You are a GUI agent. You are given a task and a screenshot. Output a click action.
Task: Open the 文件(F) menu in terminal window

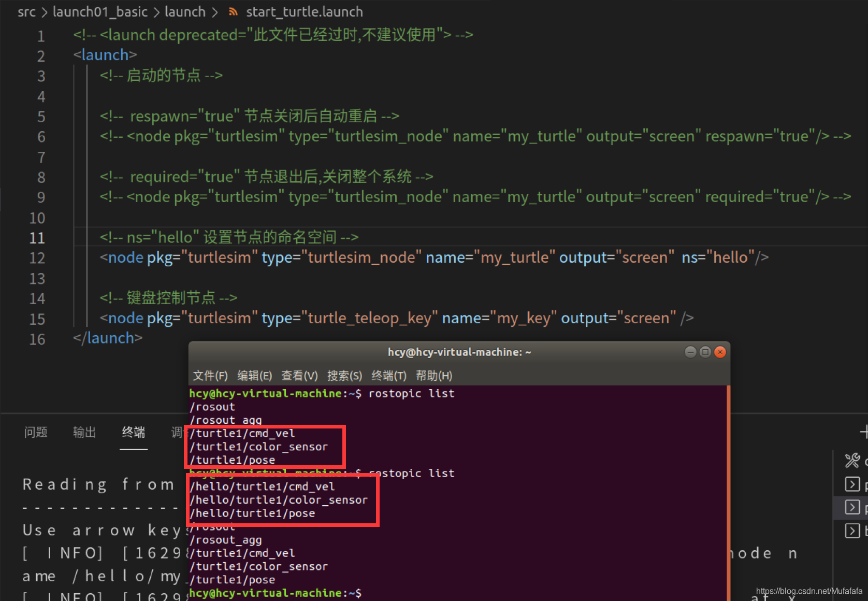pos(210,376)
